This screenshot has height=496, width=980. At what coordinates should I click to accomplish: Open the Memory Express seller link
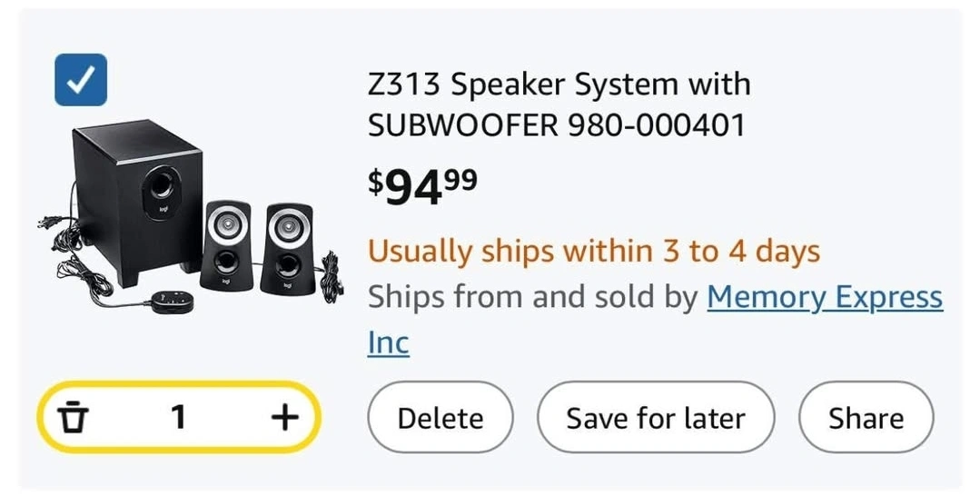[x=824, y=297]
